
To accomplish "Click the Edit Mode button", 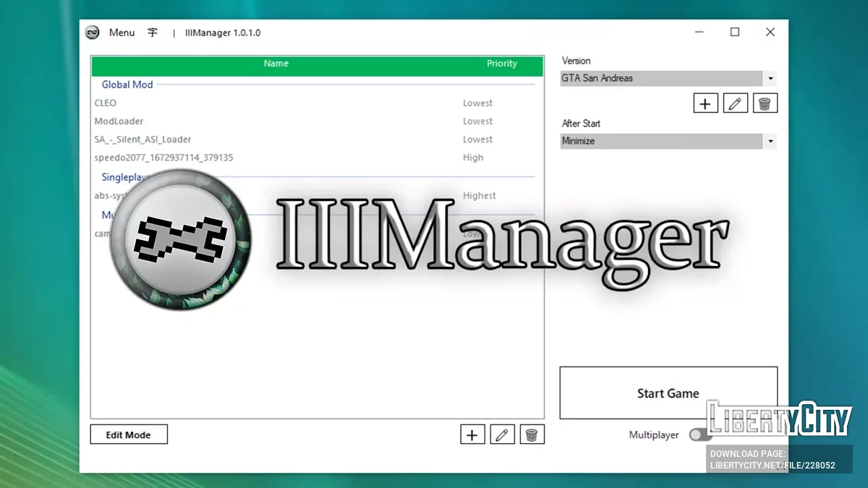I will coord(128,434).
